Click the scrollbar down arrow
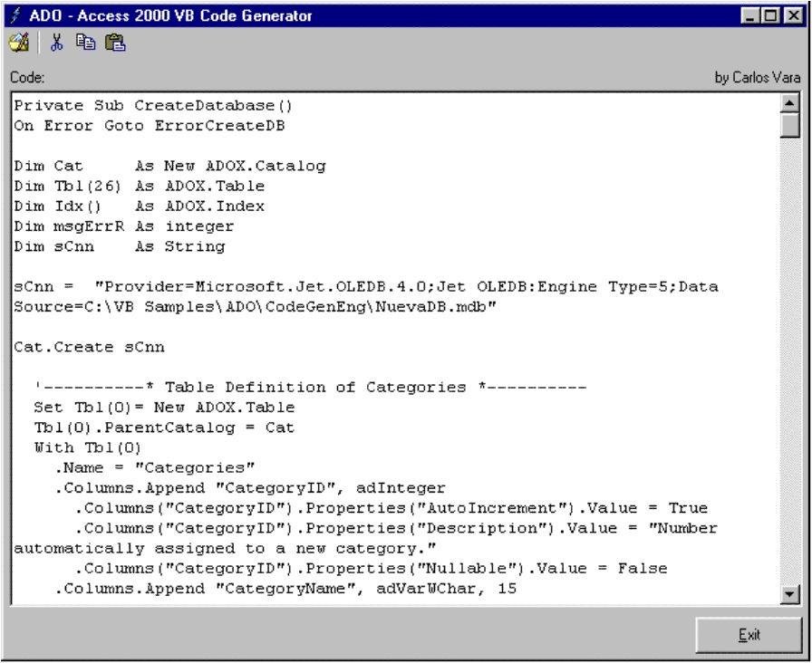Image resolution: width=812 pixels, height=663 pixels. 789,594
